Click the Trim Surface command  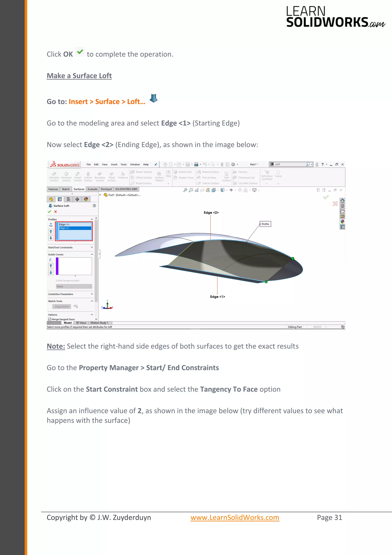click(206, 178)
